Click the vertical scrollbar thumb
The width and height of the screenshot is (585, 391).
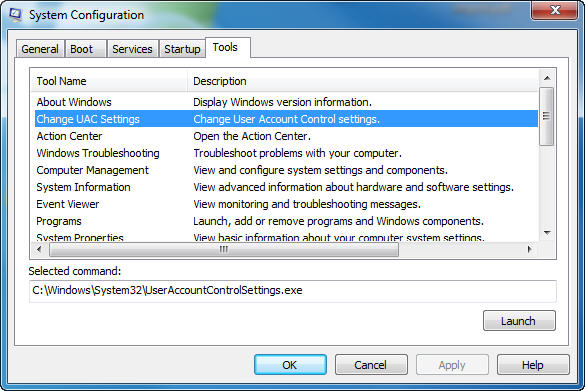tap(547, 116)
